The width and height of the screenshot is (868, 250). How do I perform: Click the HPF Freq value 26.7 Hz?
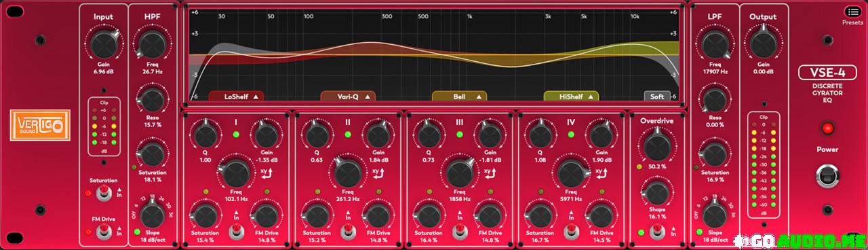151,71
